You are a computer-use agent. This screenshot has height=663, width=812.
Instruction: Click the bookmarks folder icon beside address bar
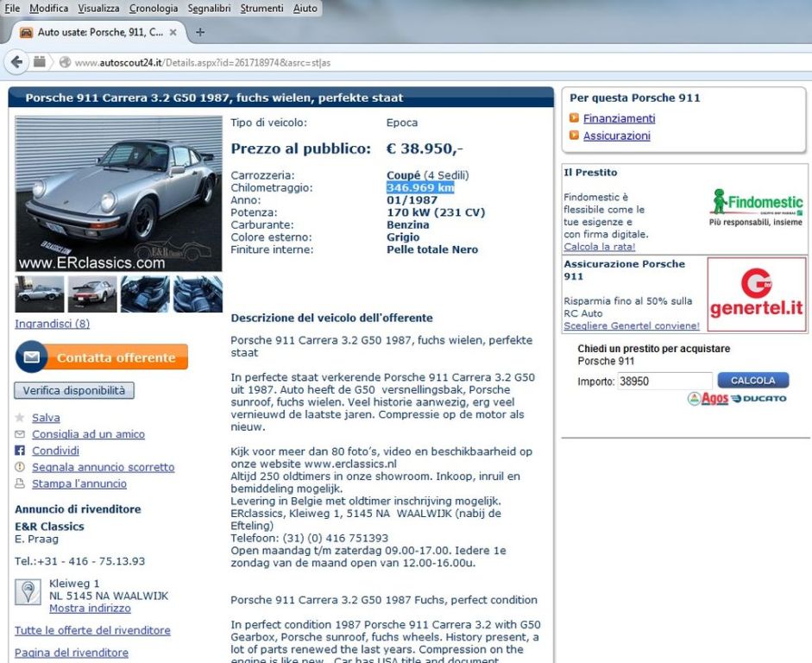40,62
